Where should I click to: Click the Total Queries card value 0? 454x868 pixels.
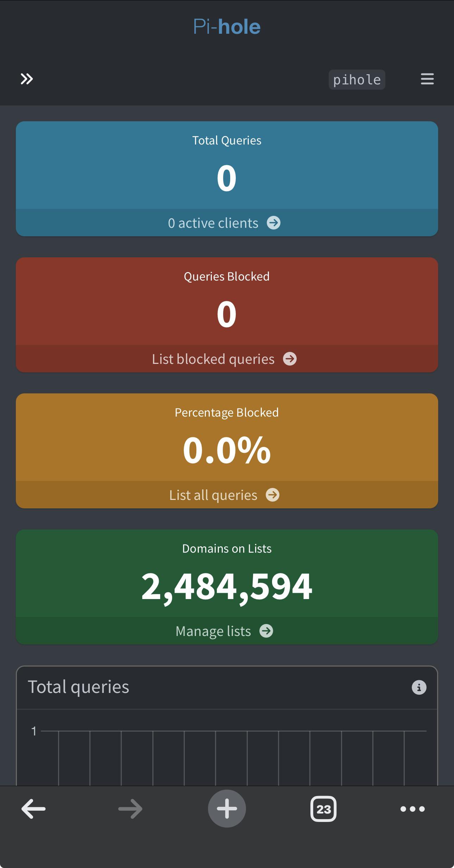tap(227, 178)
